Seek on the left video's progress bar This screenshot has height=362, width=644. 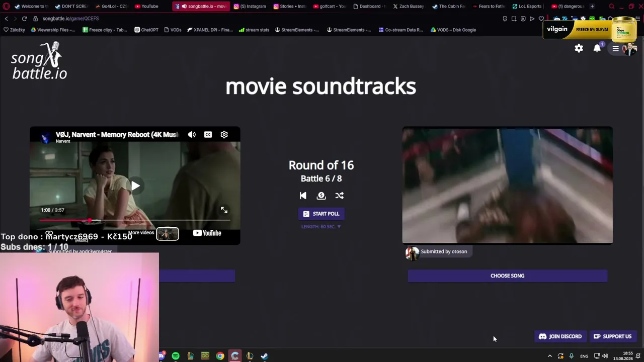pyautogui.click(x=134, y=220)
